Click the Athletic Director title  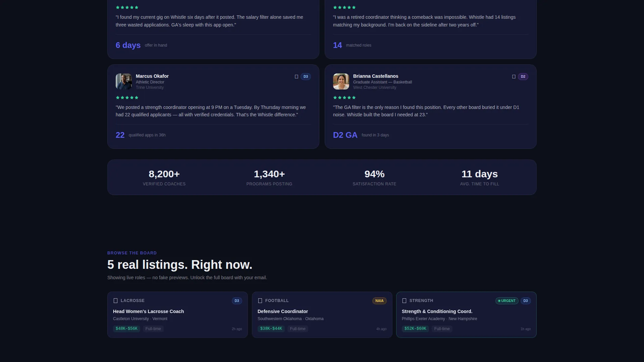coord(150,82)
